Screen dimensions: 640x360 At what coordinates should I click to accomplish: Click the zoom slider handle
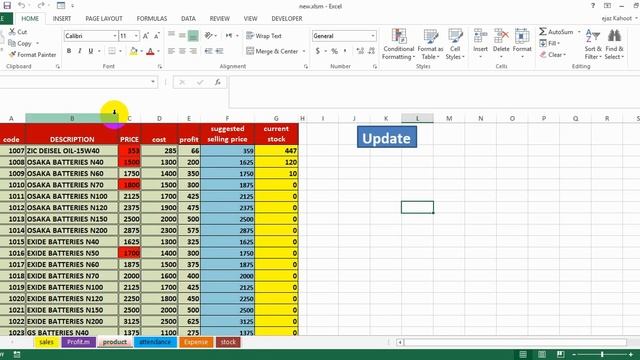point(602,354)
